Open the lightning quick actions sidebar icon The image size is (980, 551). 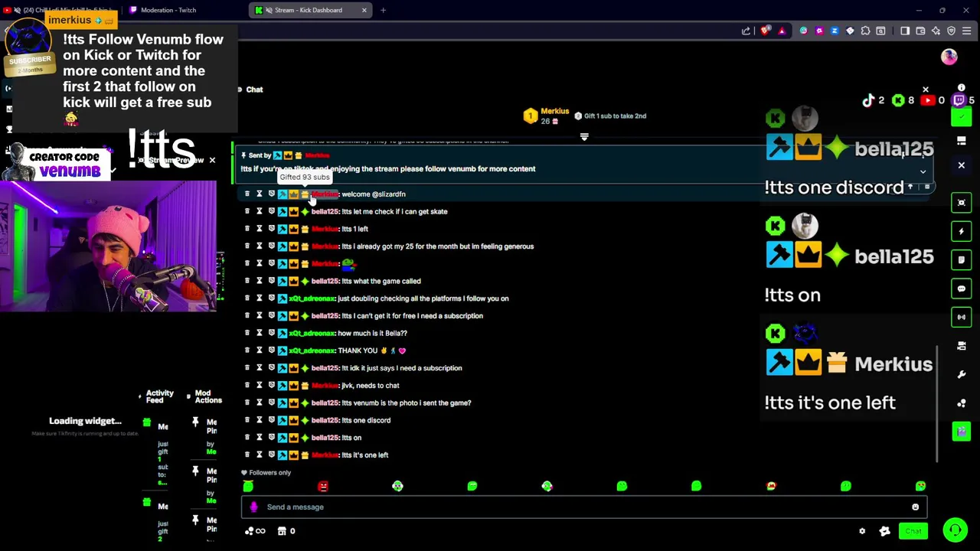coord(962,231)
